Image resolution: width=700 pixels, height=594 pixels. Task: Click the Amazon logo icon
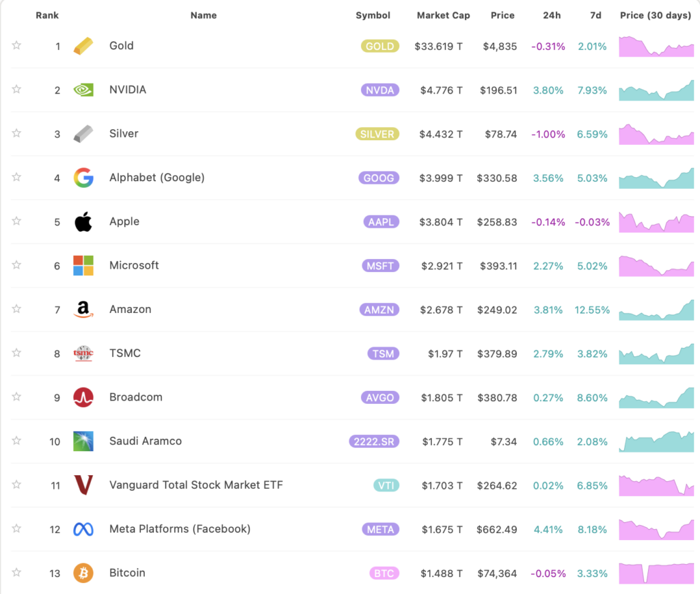click(x=83, y=309)
